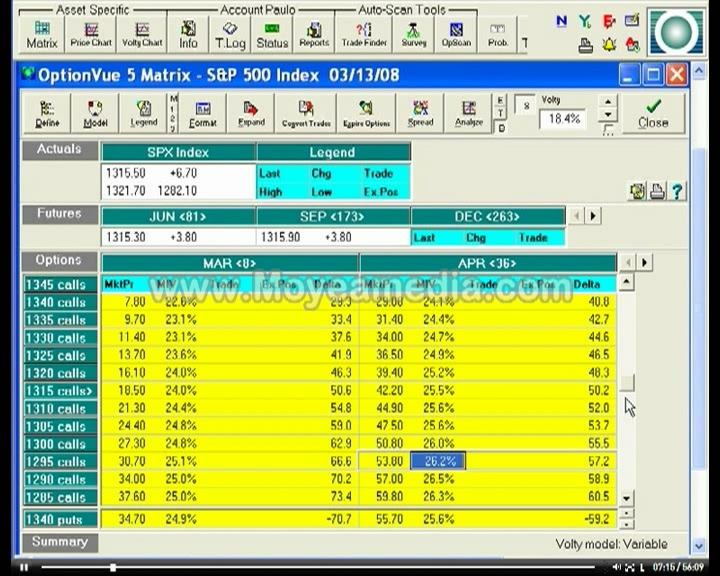The image size is (720, 576).
Task: Select the APR <36> expiration header
Action: click(488, 263)
